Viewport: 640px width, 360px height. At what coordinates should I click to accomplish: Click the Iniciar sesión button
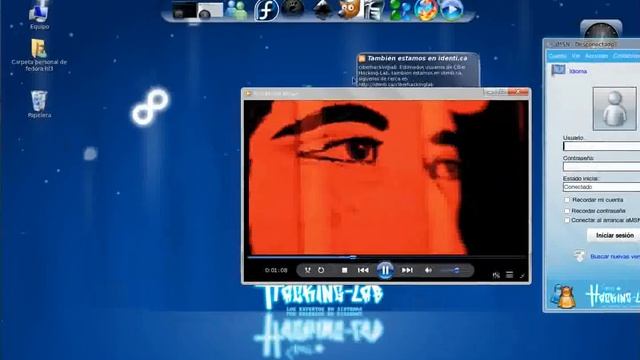pos(614,236)
